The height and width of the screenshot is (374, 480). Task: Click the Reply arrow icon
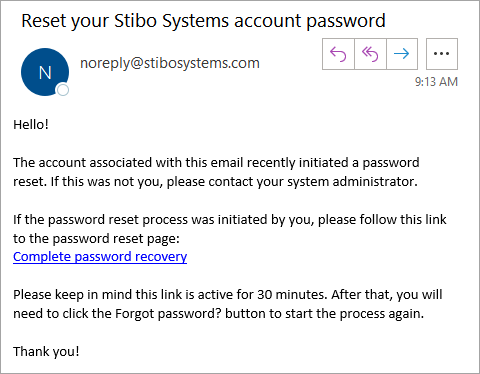[x=338, y=54]
